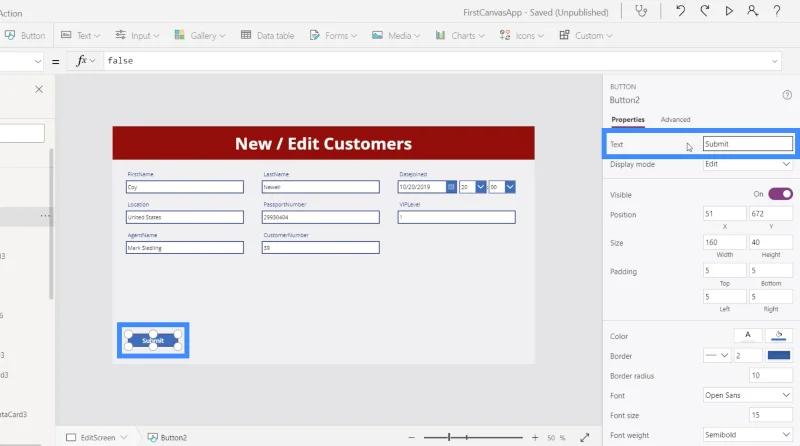Click the Border radius field
Image resolution: width=800 pixels, height=446 pixels.
[770, 376]
